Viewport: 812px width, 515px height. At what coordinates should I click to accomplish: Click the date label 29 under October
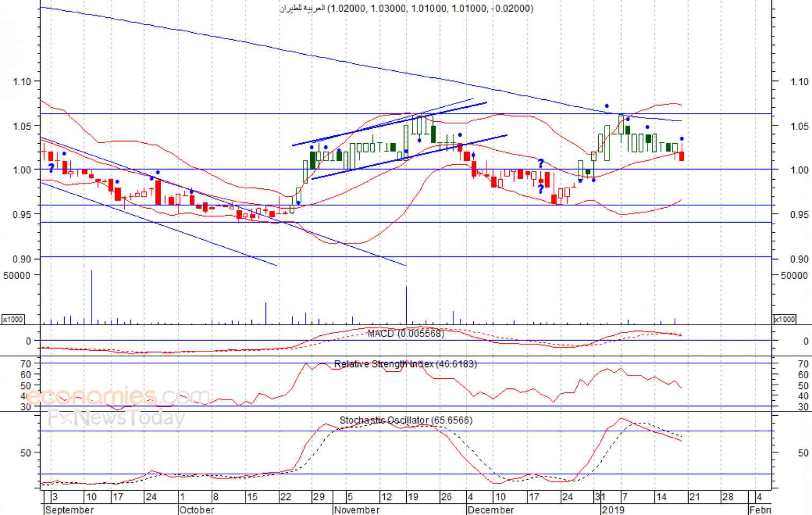point(319,497)
